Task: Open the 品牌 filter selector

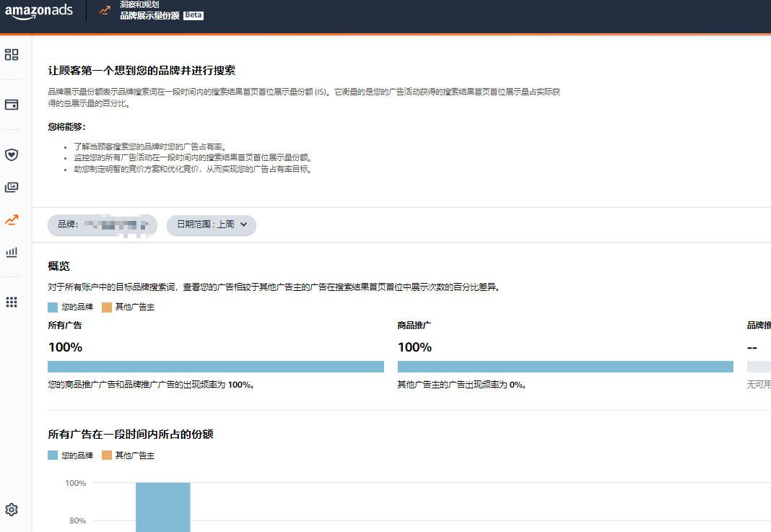Action: 102,224
